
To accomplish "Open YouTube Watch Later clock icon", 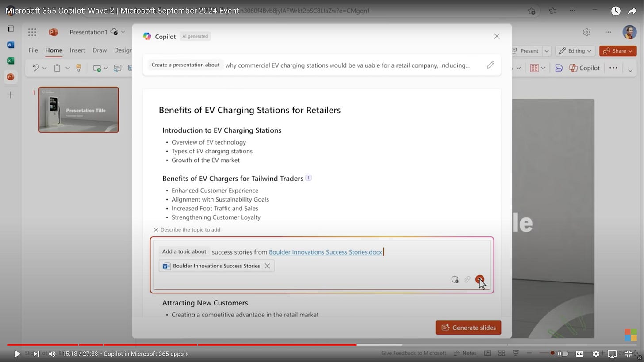I will (616, 11).
